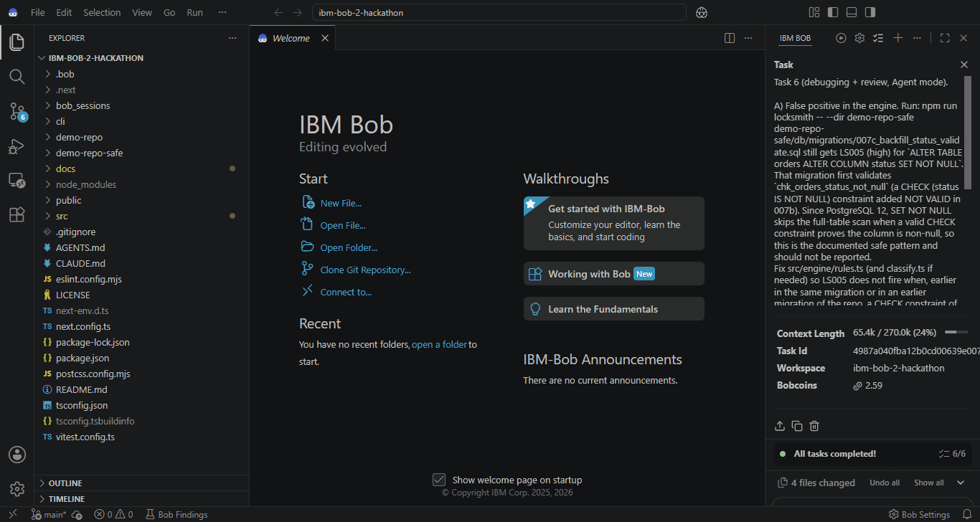Image resolution: width=980 pixels, height=522 pixels.
Task: Click the remote window status icon
Action: [12, 514]
